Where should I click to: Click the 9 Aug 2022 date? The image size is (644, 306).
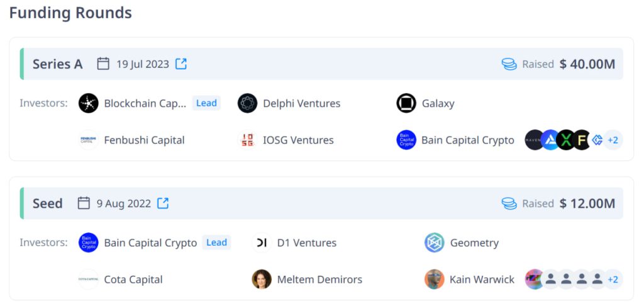[124, 203]
